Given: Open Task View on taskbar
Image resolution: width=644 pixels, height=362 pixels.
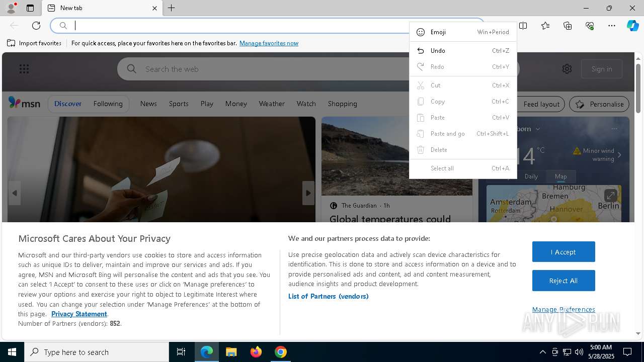Looking at the screenshot, I should point(181,352).
